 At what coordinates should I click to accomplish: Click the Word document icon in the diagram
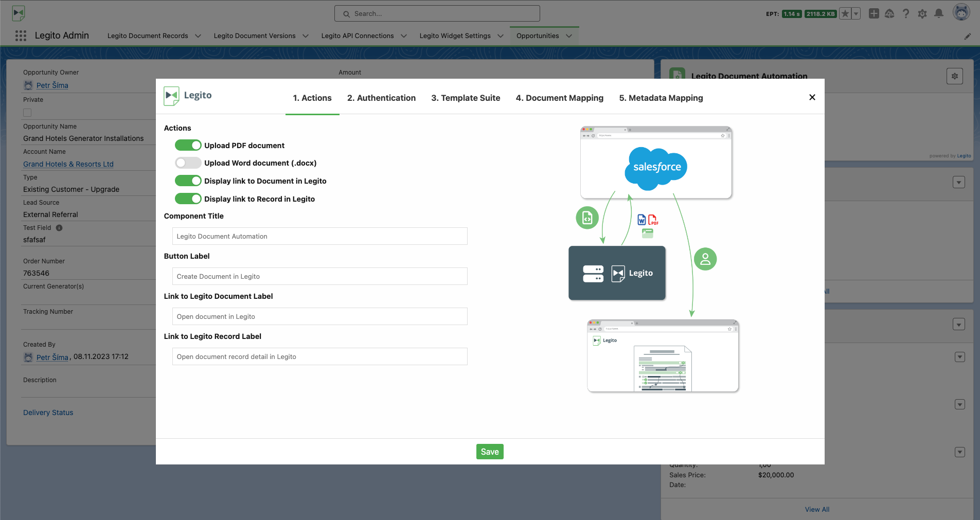pyautogui.click(x=642, y=220)
